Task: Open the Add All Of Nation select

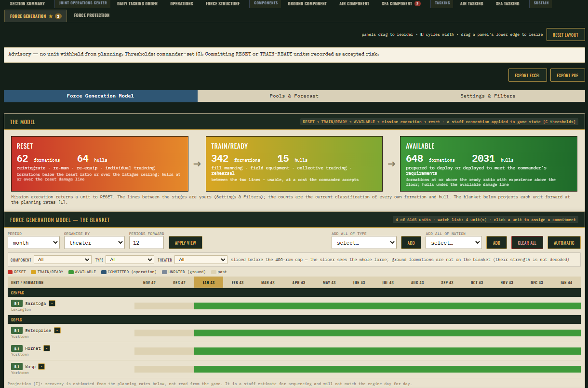Action: click(454, 242)
